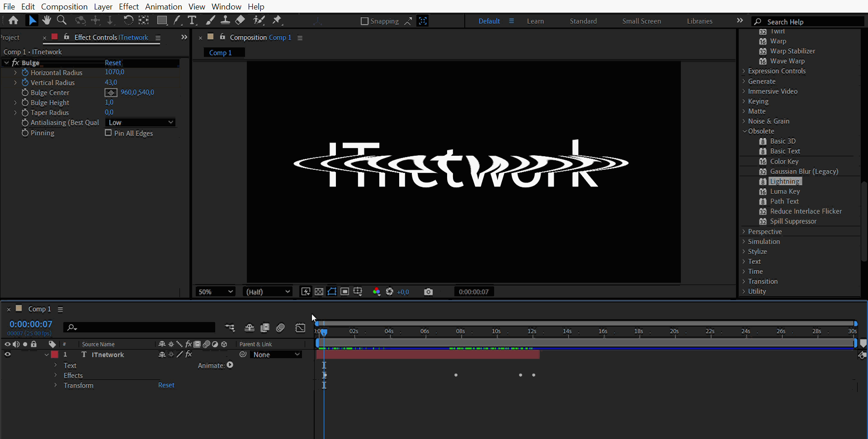Select the Pen tool
The height and width of the screenshot is (439, 868).
tap(177, 20)
